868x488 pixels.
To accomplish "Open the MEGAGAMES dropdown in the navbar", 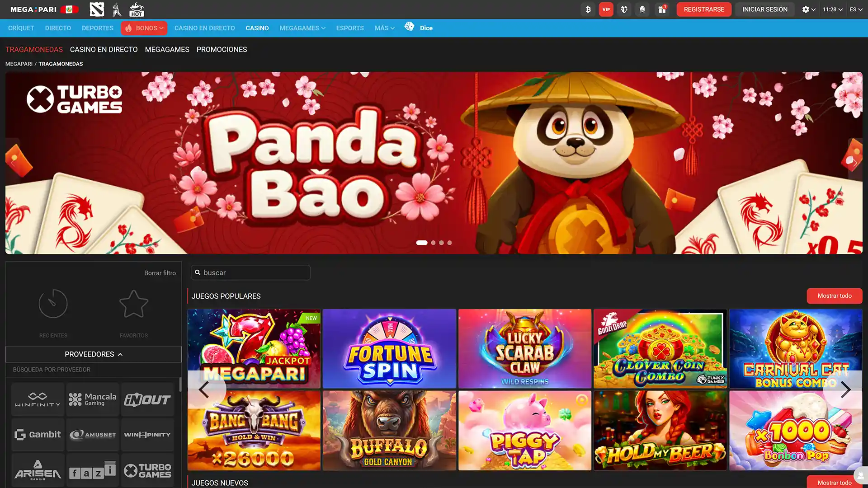I will (302, 28).
